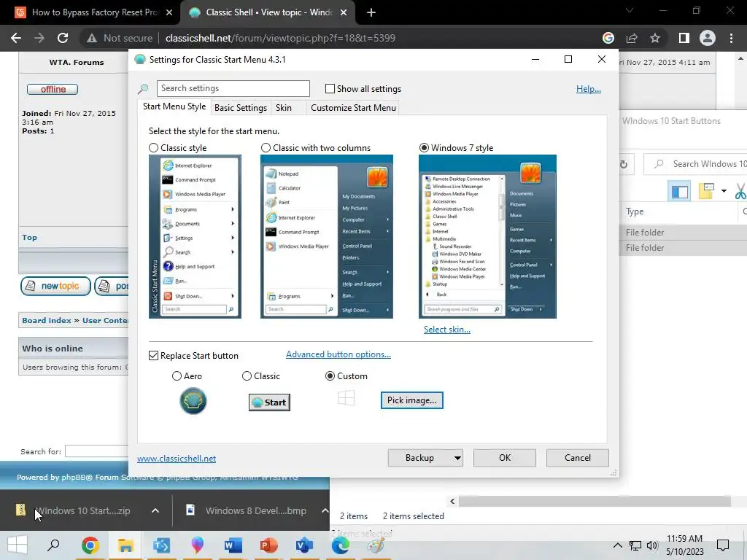Open the notification center icon
The height and width of the screenshot is (560, 747).
723,545
